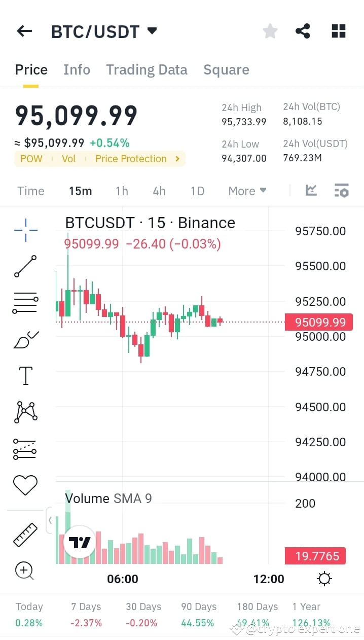The height and width of the screenshot is (640, 364).
Task: Open chart settings via gear icon
Action: 324,578
